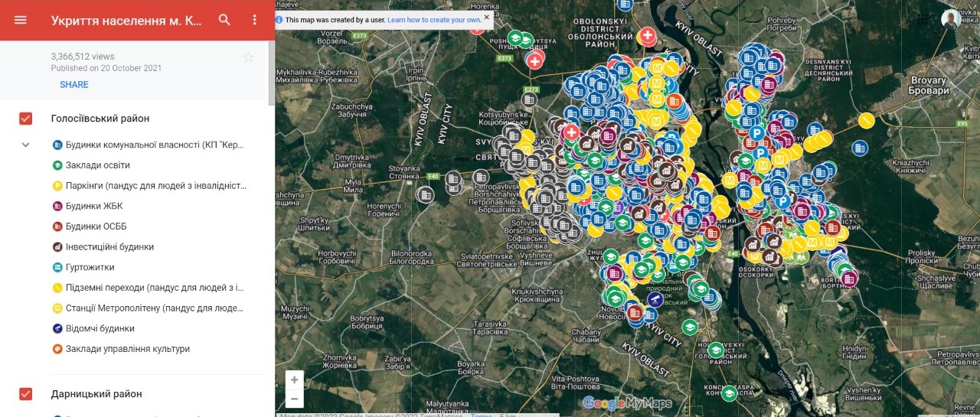
Task: Open the hamburger menu in the header
Action: 21,20
